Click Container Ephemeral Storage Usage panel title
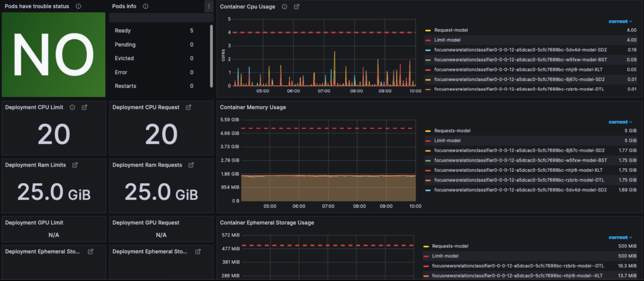 [267, 223]
